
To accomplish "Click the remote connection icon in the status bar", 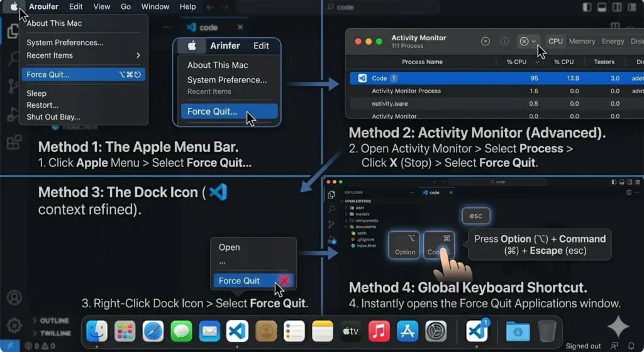I will click(10, 346).
